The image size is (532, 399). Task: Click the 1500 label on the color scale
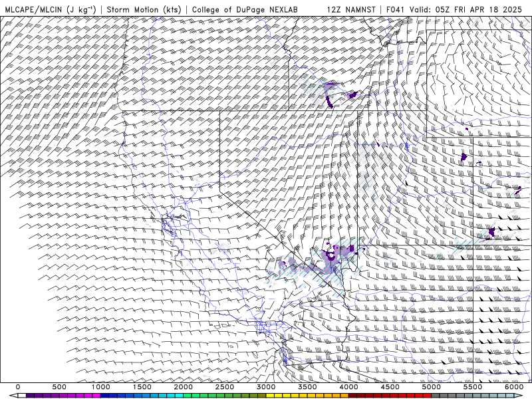[142, 387]
